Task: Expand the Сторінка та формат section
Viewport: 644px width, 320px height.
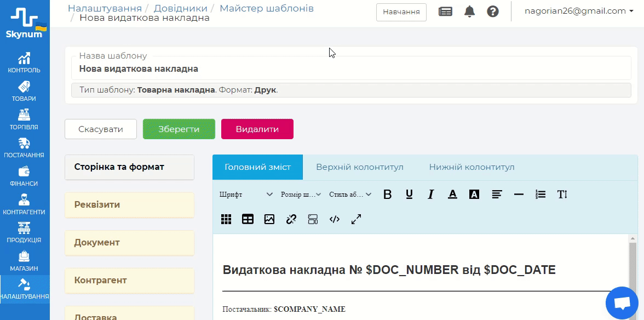Action: (129, 167)
